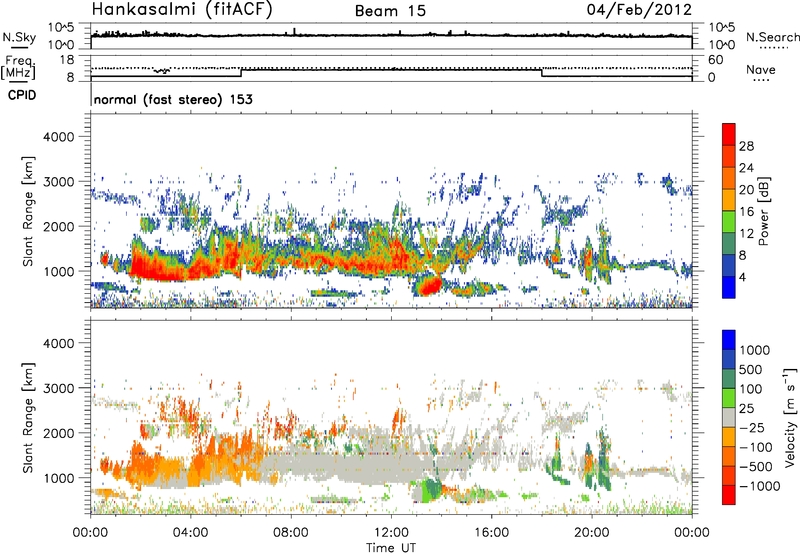Click the '-25' label on Velocity color bar
The image size is (800, 554).
[x=750, y=428]
